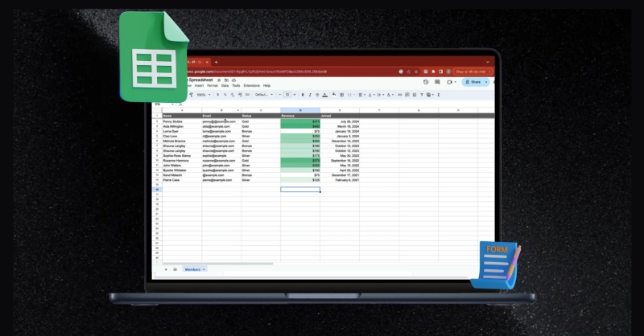Decrease font size with the minus button

[279, 95]
